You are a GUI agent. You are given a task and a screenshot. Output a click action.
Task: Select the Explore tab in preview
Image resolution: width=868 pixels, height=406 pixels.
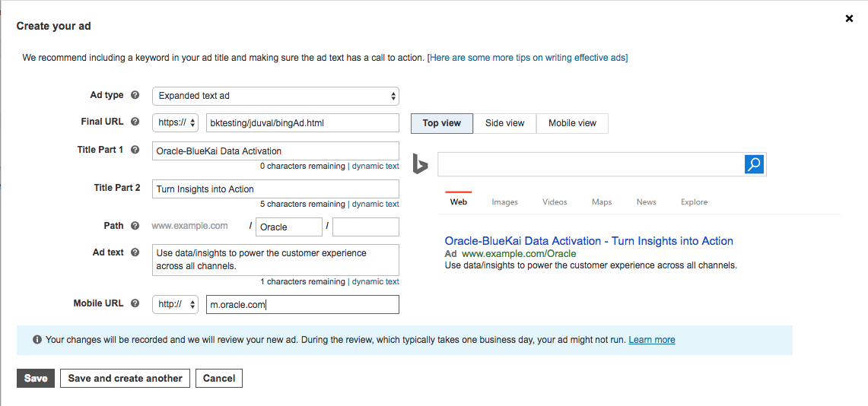click(x=695, y=202)
